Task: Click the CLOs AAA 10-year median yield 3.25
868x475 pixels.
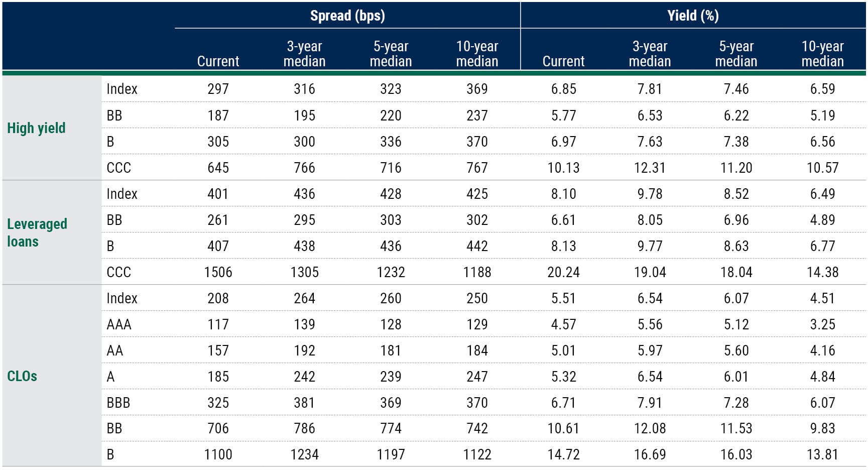Action: tap(822, 324)
